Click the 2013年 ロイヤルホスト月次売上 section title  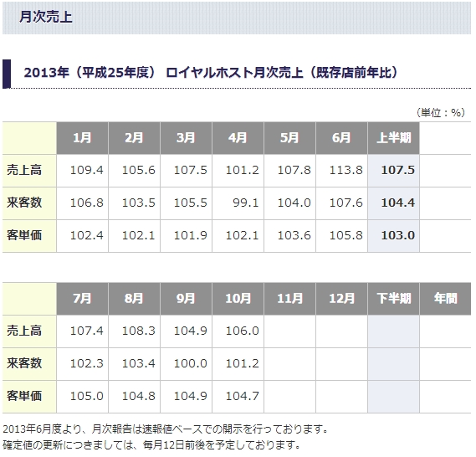tap(211, 73)
